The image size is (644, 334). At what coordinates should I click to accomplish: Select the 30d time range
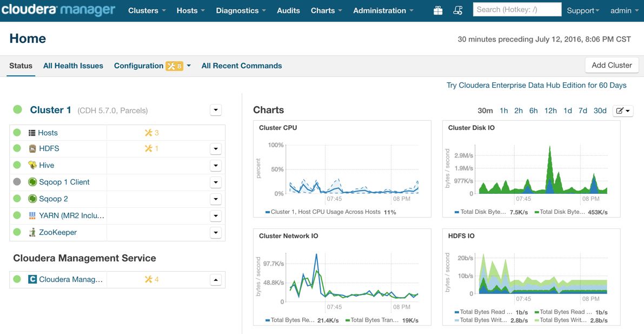[x=600, y=110]
